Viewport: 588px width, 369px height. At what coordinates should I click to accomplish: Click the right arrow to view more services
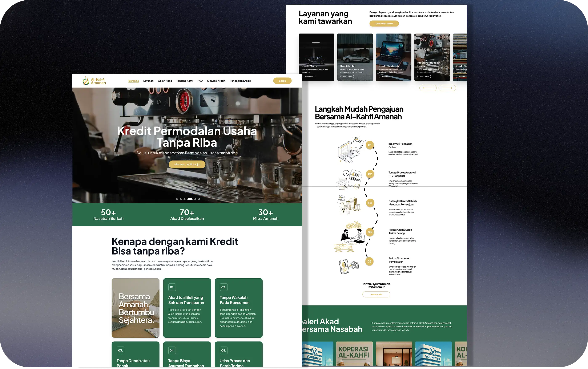click(447, 88)
